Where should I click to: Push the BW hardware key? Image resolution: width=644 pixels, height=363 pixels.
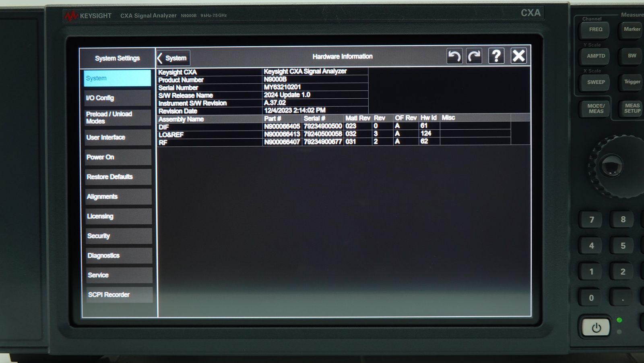click(631, 56)
